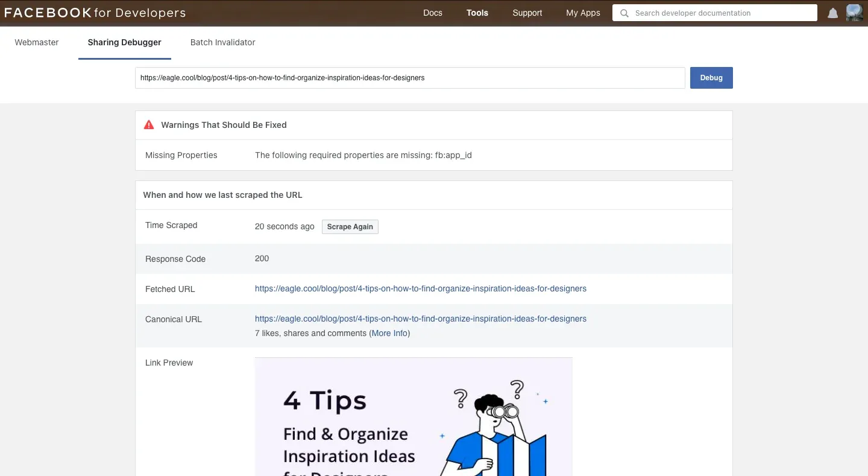Viewport: 868px width, 476px height.
Task: Click the link preview image
Action: 414,416
